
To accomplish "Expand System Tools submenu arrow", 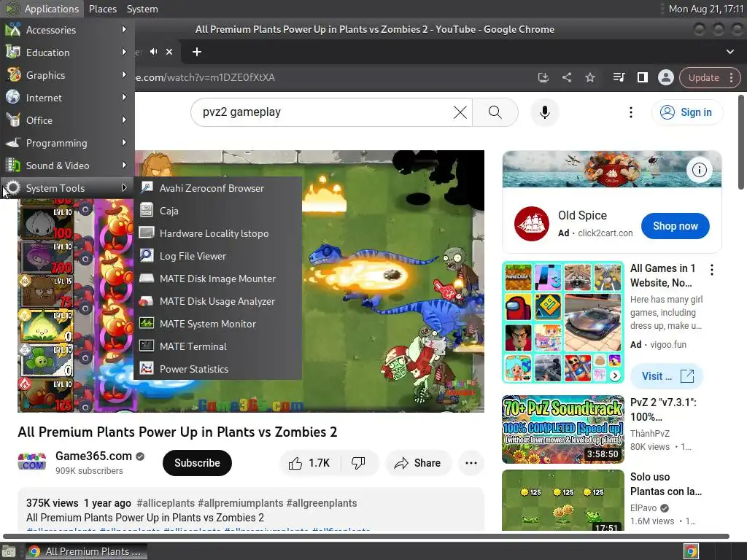I will pos(124,187).
